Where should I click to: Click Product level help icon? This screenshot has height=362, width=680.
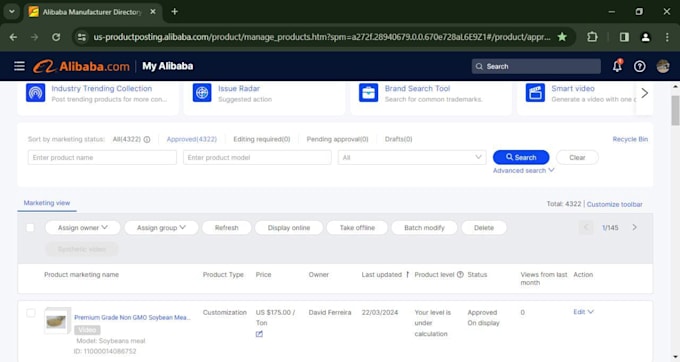click(460, 274)
